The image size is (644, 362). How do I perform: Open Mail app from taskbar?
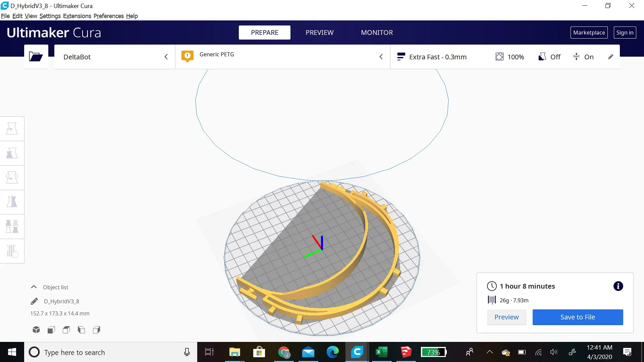[x=308, y=352]
